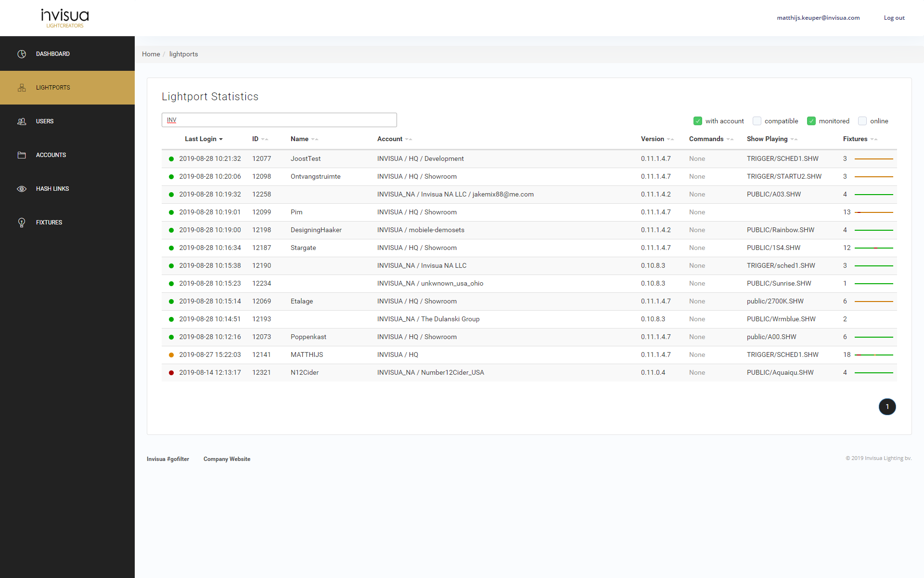Click the Users icon in sidebar
The width and height of the screenshot is (924, 578).
[x=21, y=121]
